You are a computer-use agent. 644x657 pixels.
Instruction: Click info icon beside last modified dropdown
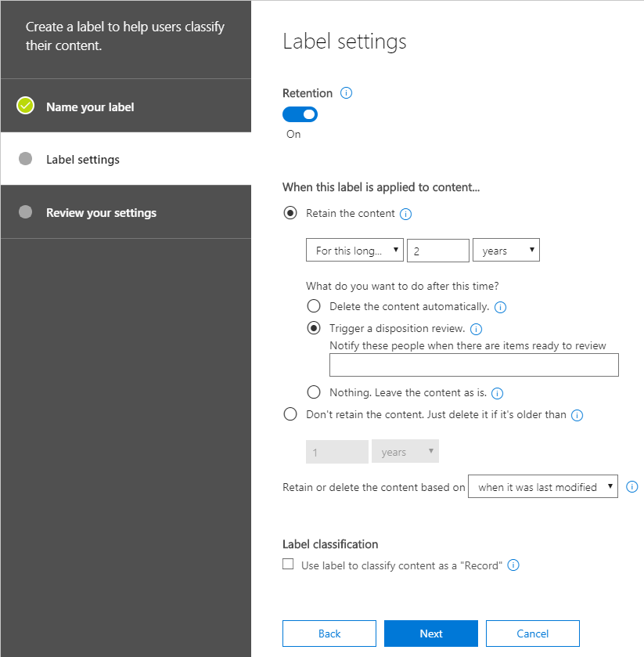632,486
